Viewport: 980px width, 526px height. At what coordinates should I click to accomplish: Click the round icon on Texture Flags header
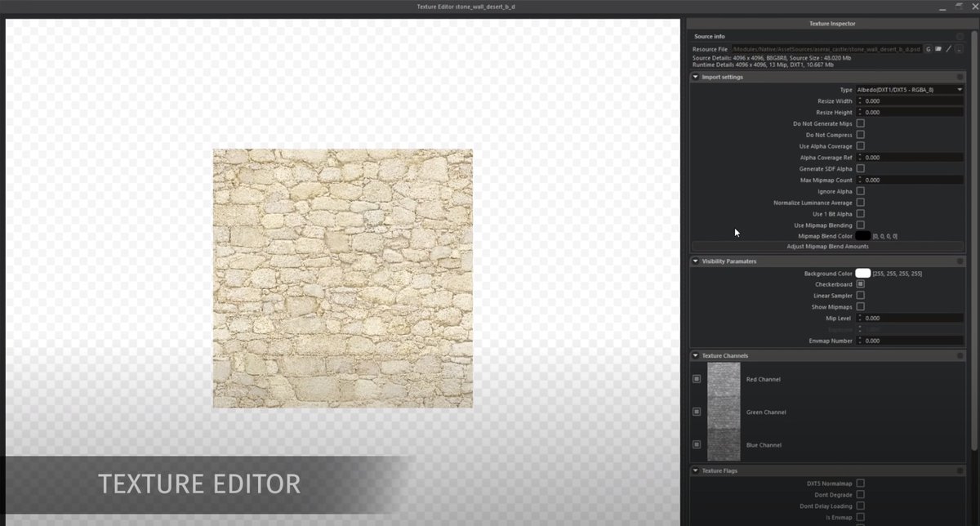coord(960,471)
